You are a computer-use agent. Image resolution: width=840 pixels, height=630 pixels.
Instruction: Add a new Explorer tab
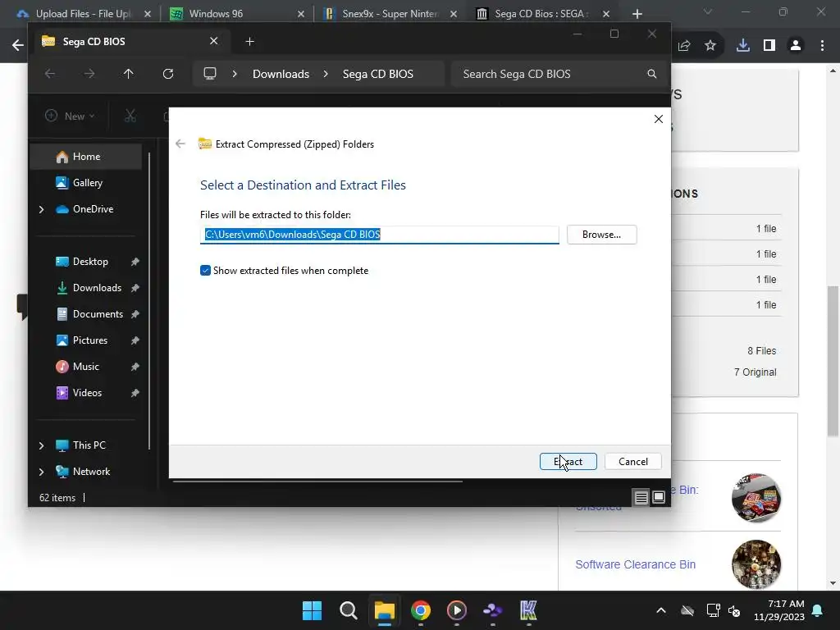(249, 41)
